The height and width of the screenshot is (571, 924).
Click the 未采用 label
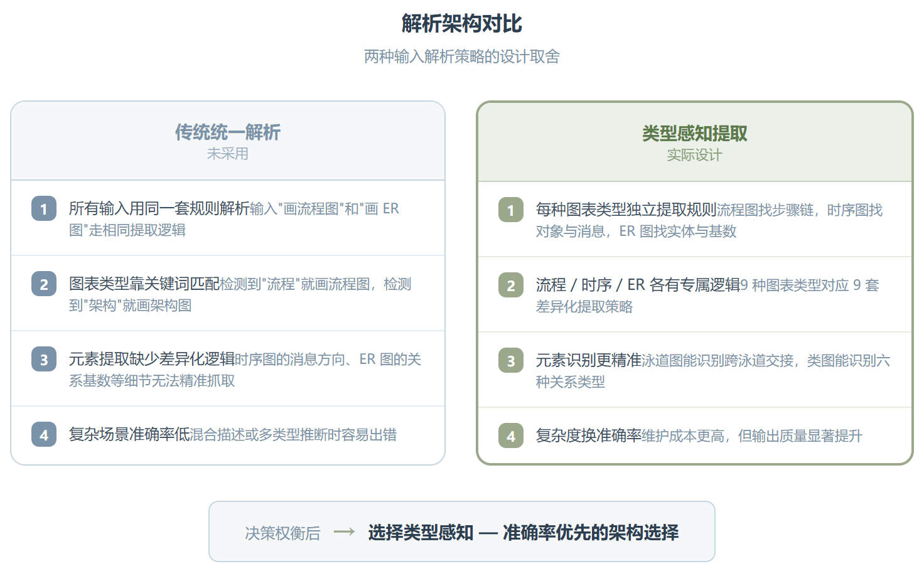(227, 154)
